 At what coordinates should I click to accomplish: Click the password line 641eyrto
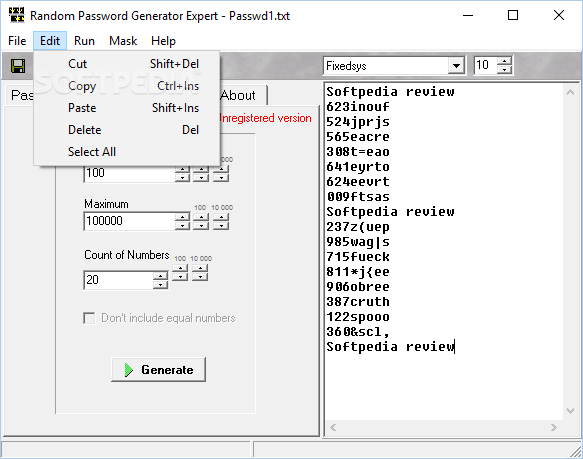(358, 167)
